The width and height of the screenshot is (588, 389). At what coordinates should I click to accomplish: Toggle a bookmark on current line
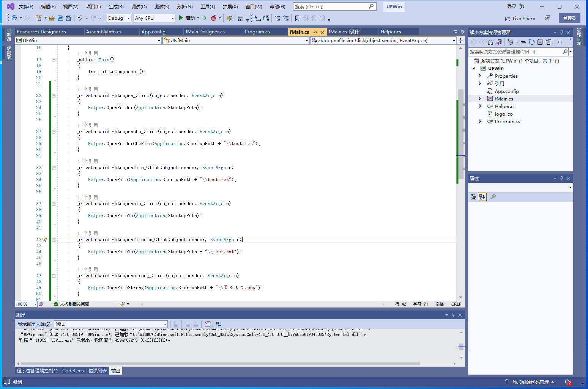coord(297,18)
